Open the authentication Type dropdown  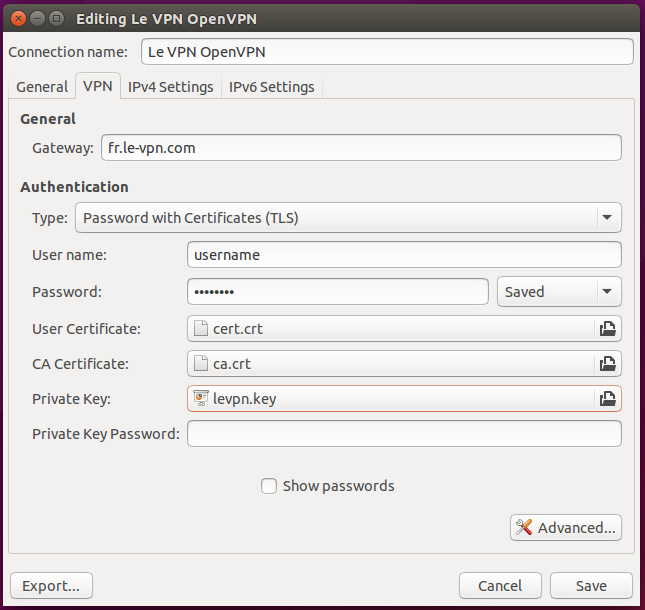click(348, 218)
